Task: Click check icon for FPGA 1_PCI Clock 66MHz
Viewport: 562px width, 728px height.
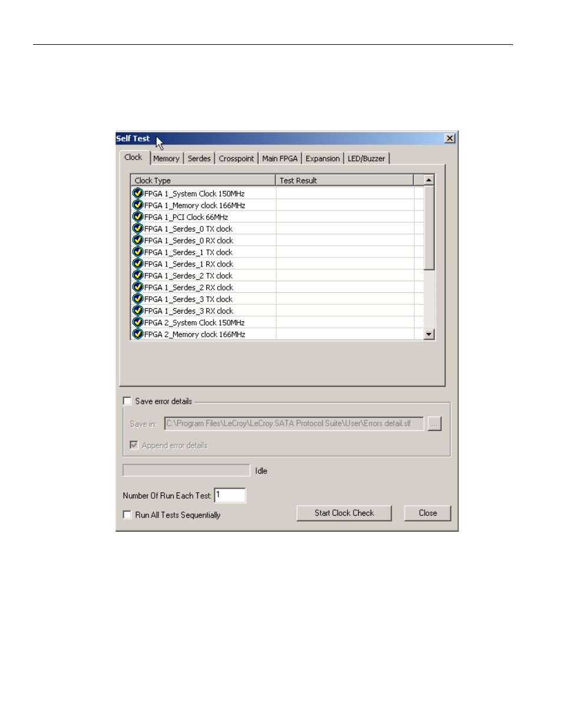Action: point(138,217)
